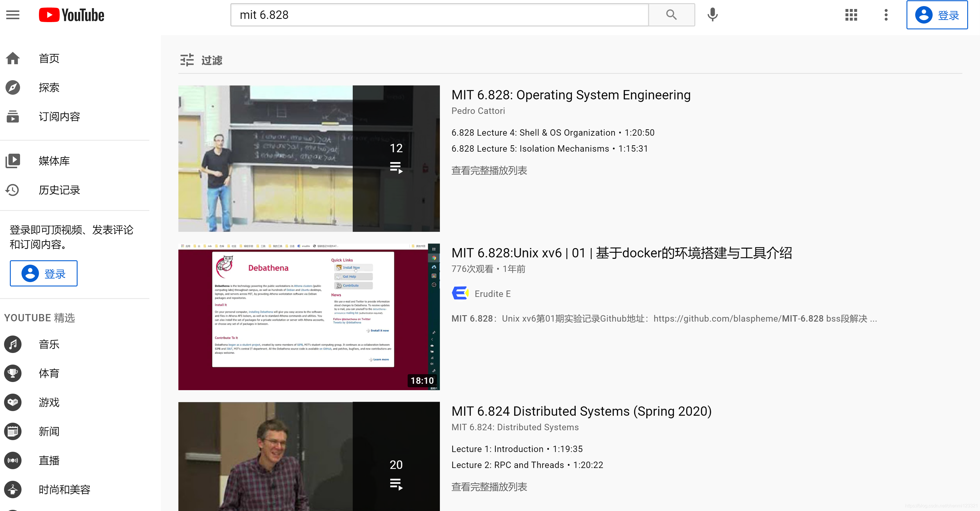980x511 pixels.
Task: Open the hamburger guide menu
Action: 12,15
